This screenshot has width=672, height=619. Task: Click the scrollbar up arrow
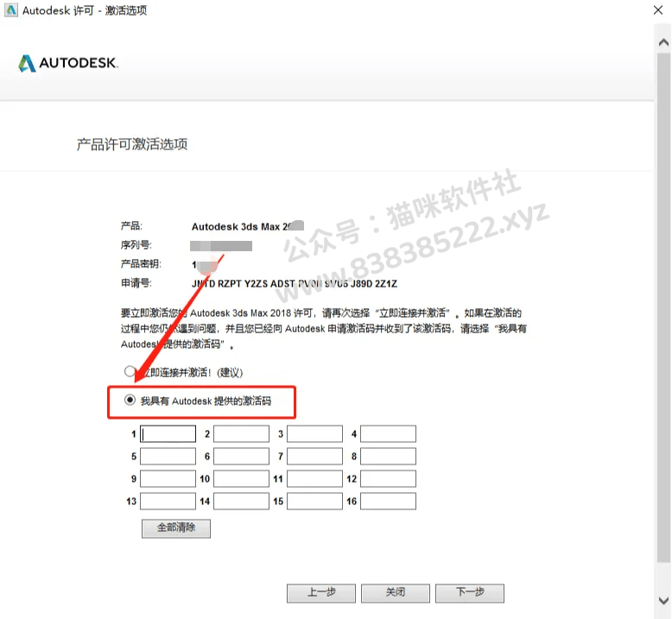point(663,42)
